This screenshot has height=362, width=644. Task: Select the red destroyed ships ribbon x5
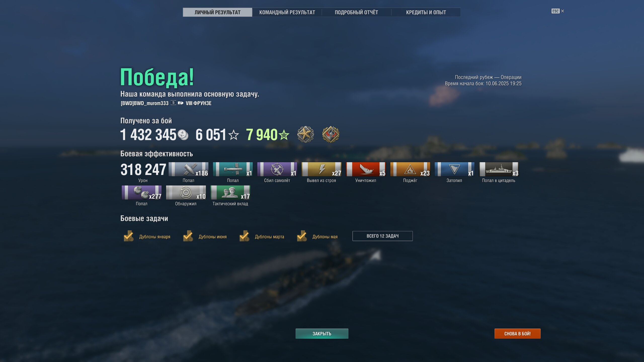[366, 169]
